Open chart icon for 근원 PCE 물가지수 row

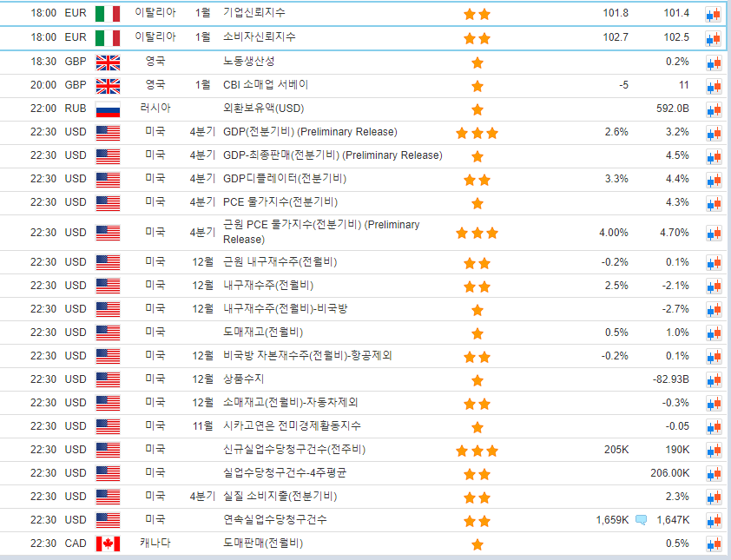[713, 233]
